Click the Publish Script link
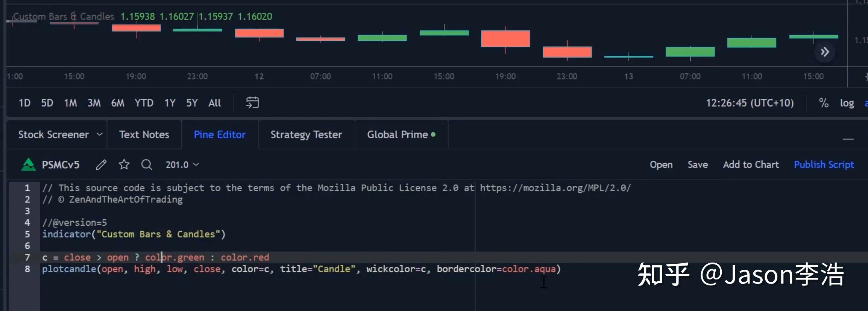 click(x=824, y=165)
